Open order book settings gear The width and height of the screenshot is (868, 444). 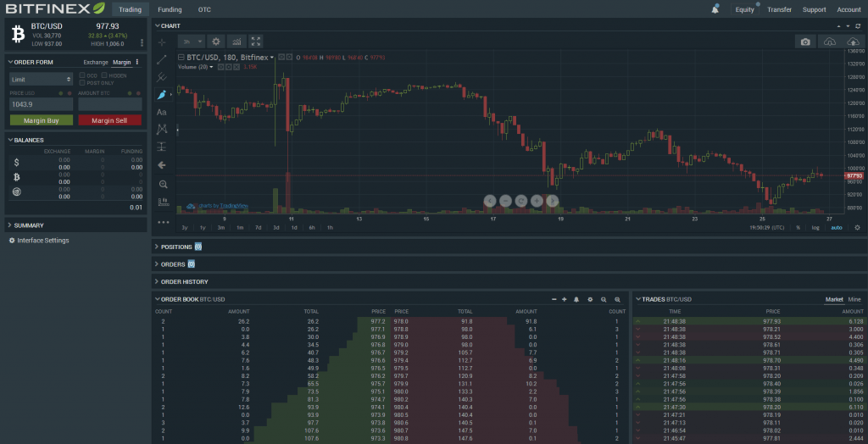pyautogui.click(x=590, y=299)
